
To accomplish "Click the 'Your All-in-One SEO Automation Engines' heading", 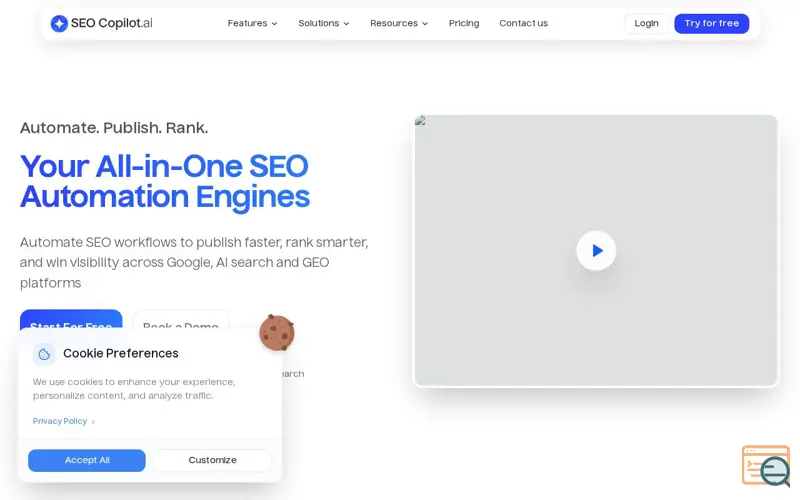I will point(165,182).
